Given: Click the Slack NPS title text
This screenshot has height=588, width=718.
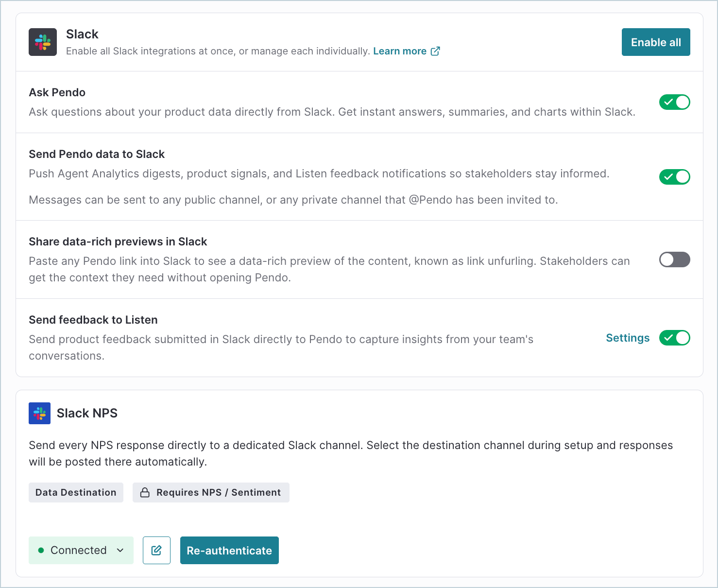Looking at the screenshot, I should [x=87, y=413].
